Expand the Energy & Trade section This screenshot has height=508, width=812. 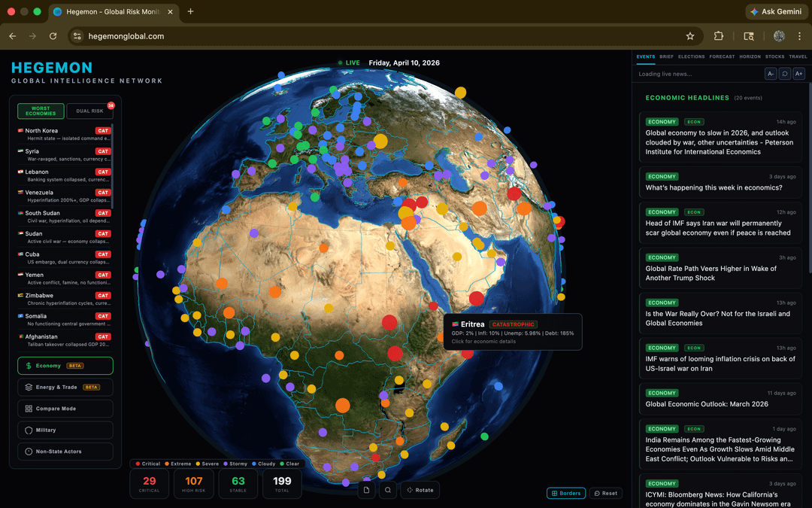(65, 387)
